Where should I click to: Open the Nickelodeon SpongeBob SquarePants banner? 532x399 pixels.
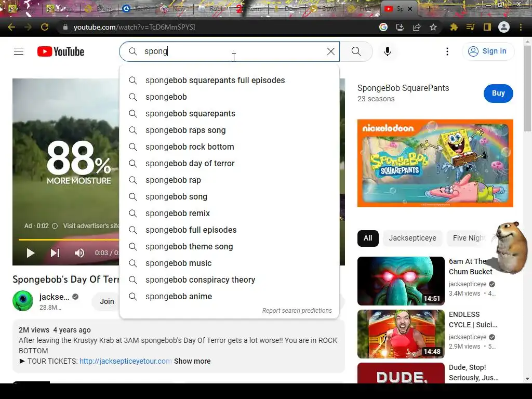pyautogui.click(x=435, y=163)
